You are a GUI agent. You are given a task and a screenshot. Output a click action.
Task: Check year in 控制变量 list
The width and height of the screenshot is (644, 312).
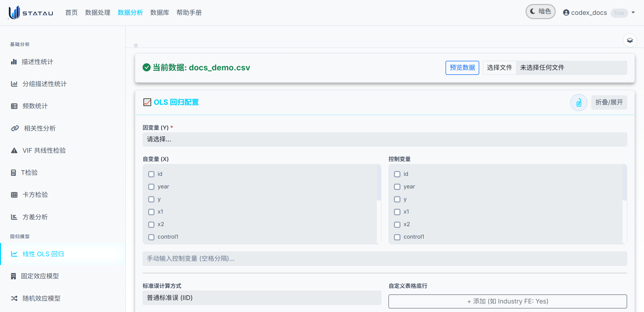click(397, 187)
